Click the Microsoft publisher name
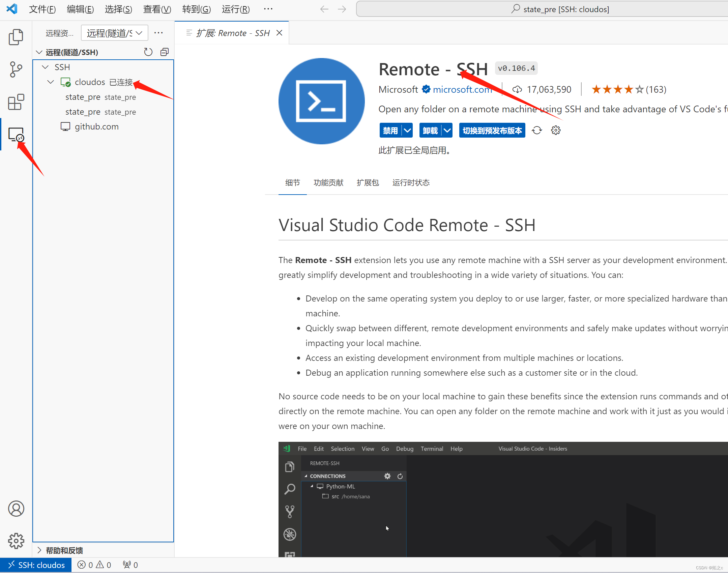This screenshot has height=573, width=728. (x=398, y=89)
